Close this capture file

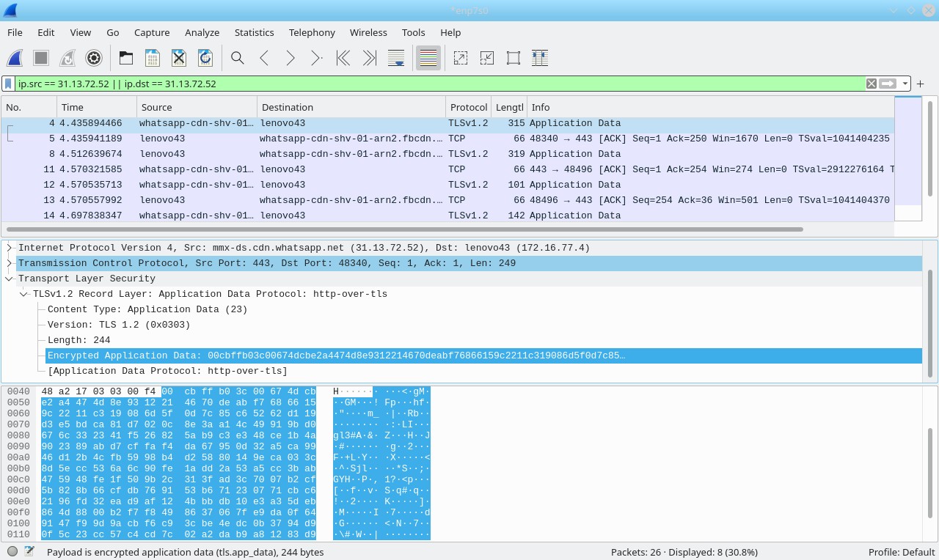coord(179,58)
